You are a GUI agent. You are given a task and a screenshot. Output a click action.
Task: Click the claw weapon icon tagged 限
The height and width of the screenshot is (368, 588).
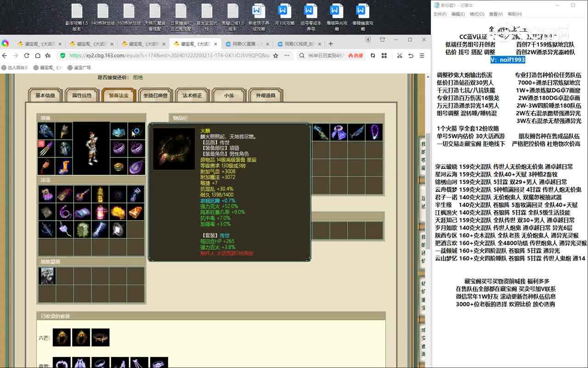click(46, 149)
